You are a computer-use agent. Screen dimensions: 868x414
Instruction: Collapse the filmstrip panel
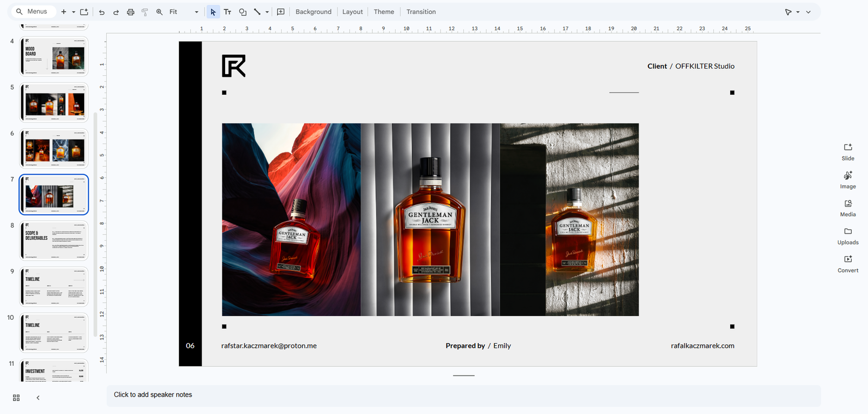[x=38, y=398]
